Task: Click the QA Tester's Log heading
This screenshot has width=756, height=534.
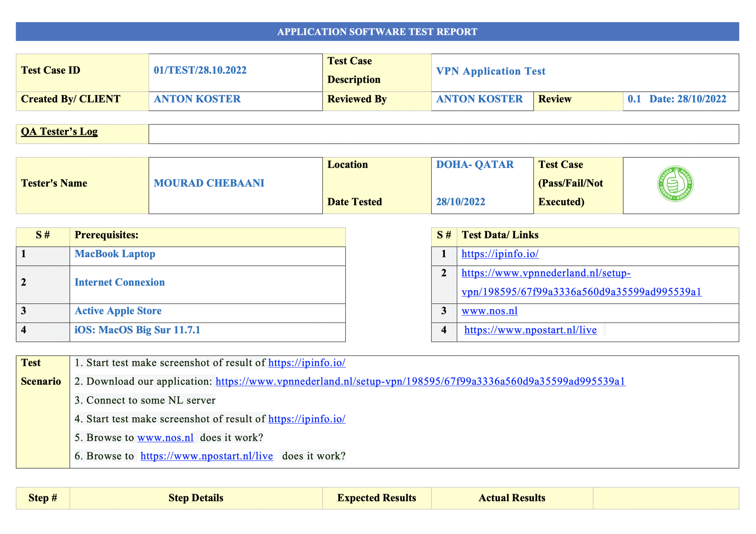Action: tap(59, 132)
